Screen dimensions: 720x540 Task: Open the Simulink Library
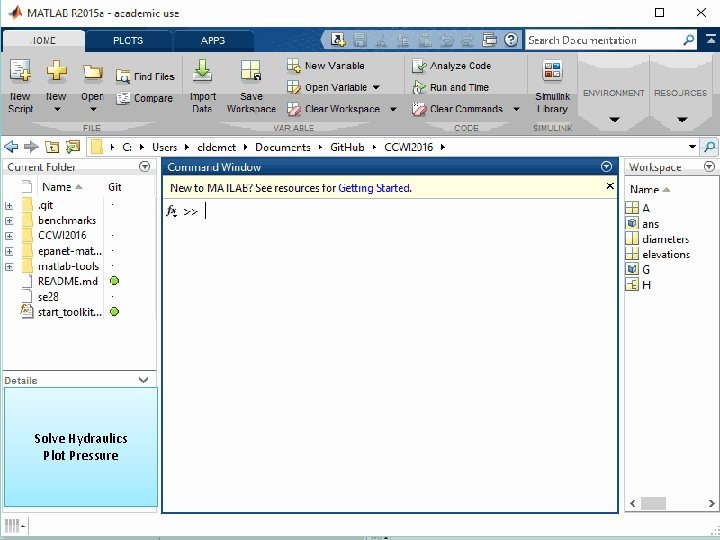pos(552,86)
